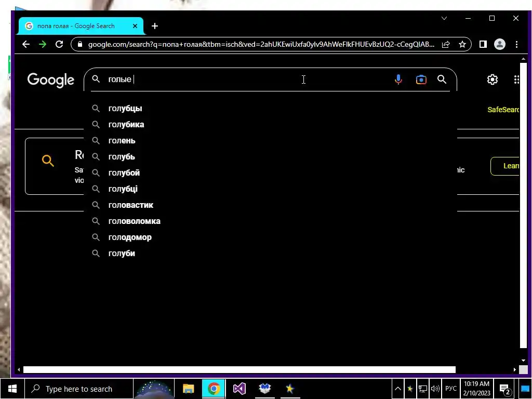
Task: Select the Google Search tab
Action: coord(81,26)
